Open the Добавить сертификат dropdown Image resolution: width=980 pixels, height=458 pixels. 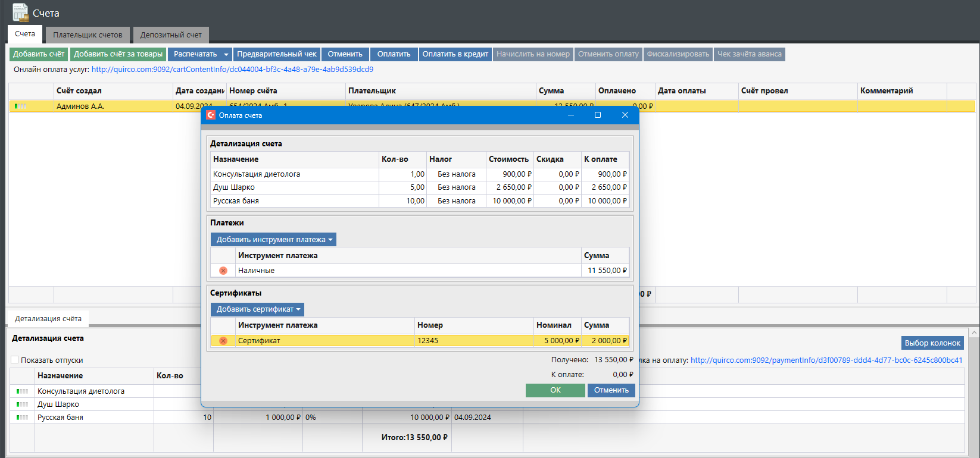[257, 309]
